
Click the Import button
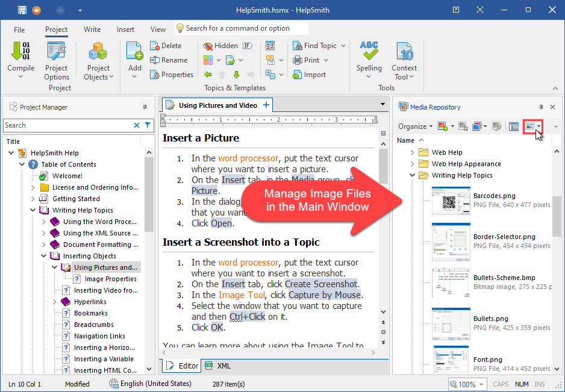(309, 75)
